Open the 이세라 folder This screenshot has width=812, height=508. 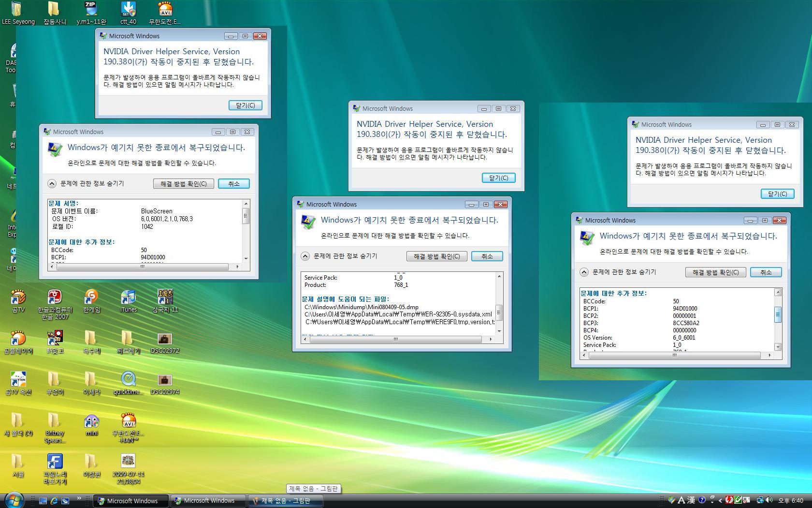point(91,384)
